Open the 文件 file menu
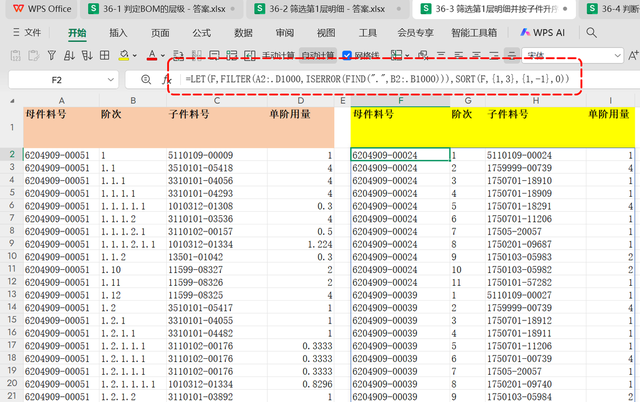 pyautogui.click(x=27, y=33)
